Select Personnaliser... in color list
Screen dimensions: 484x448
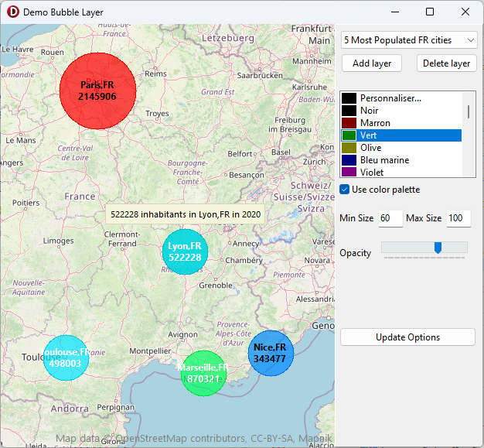[x=390, y=98]
